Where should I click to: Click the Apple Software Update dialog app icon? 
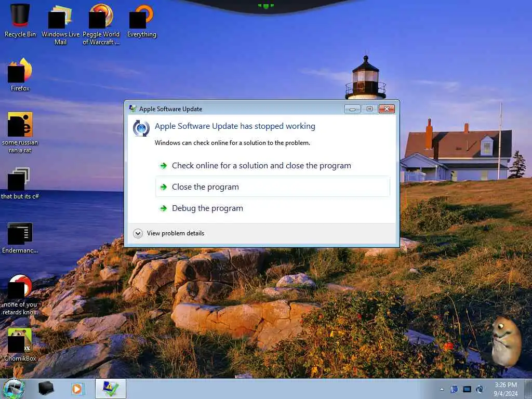[141, 128]
